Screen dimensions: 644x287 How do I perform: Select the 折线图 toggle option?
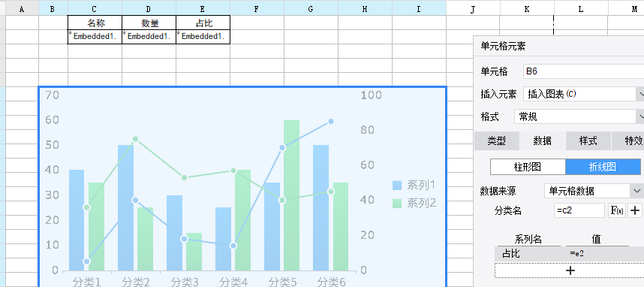click(x=603, y=167)
